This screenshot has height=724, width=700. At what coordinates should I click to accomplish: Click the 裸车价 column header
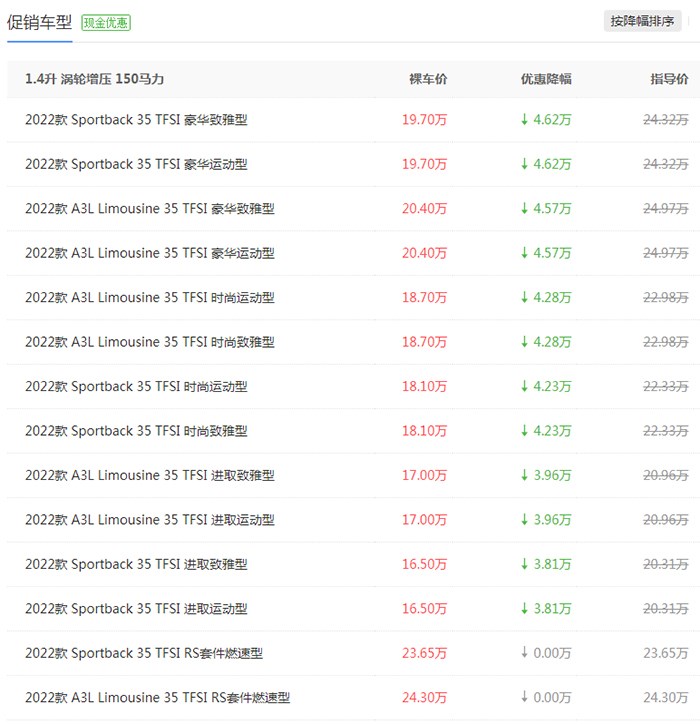click(428, 79)
